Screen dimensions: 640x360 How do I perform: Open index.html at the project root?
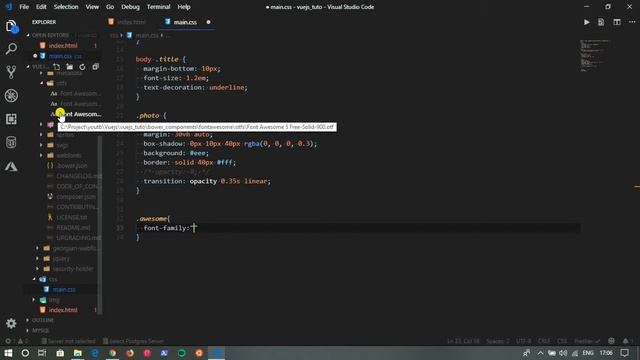click(x=63, y=310)
